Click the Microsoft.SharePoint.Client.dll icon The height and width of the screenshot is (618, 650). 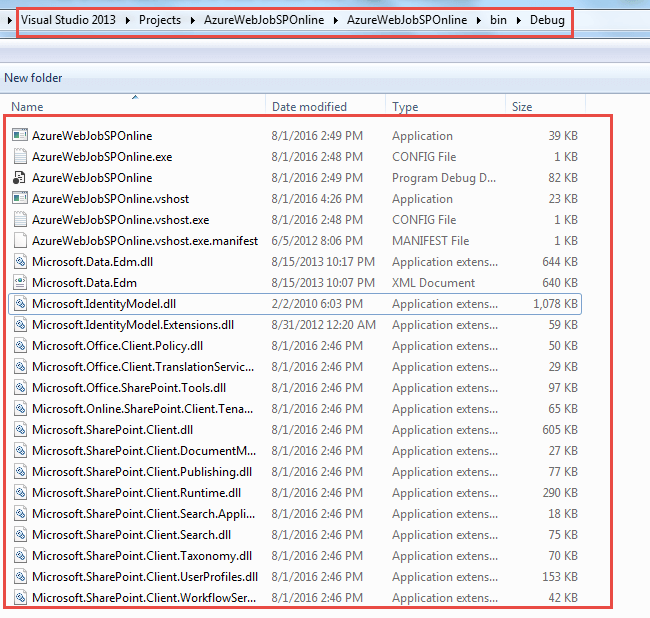pos(20,429)
